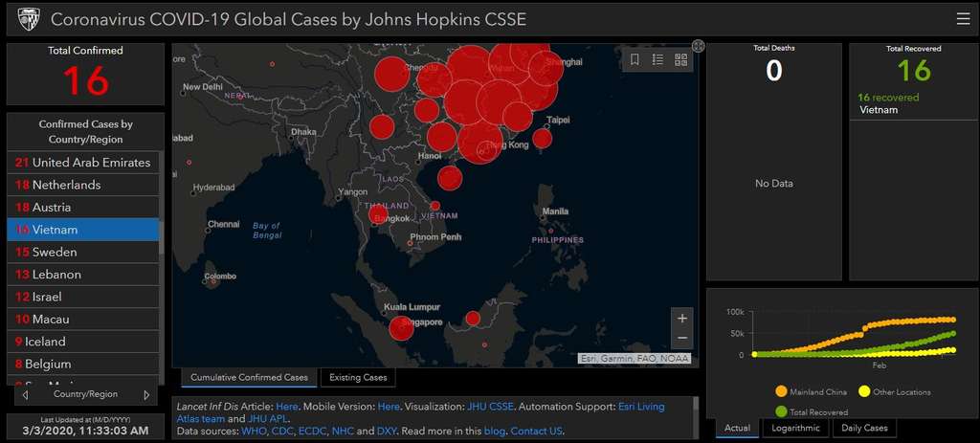The image size is (980, 443).
Task: Open map bookmarks icon
Action: coord(635,59)
